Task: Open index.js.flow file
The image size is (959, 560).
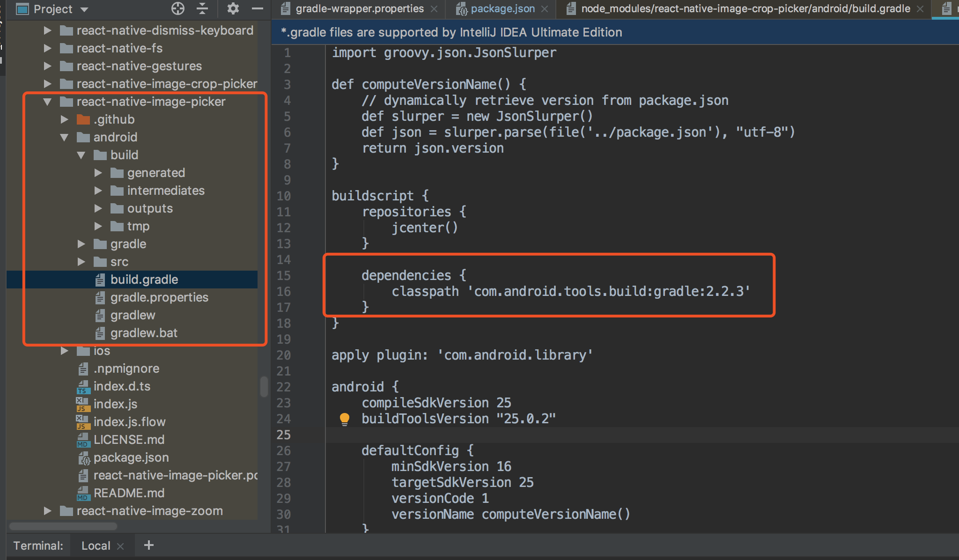Action: (x=129, y=422)
